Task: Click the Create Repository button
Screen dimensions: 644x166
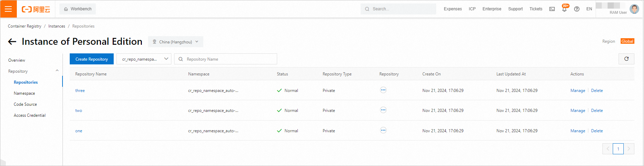Action: pyautogui.click(x=91, y=59)
